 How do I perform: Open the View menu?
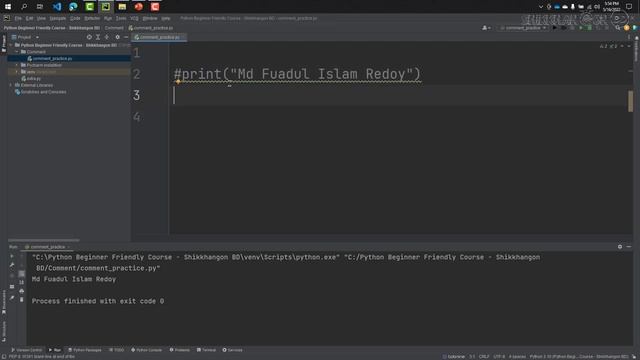[41, 18]
